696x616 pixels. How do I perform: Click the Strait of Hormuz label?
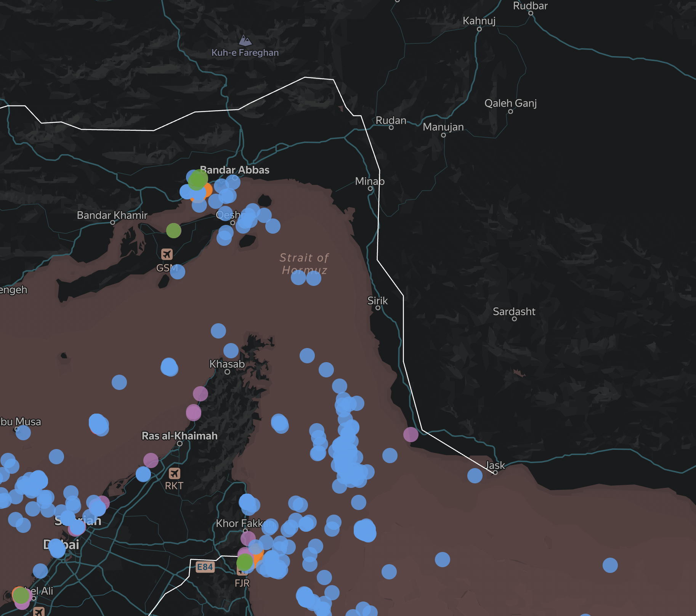coord(304,264)
